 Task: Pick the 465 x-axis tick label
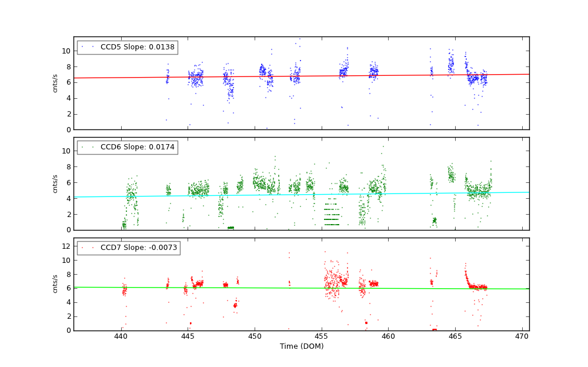tap(455, 336)
